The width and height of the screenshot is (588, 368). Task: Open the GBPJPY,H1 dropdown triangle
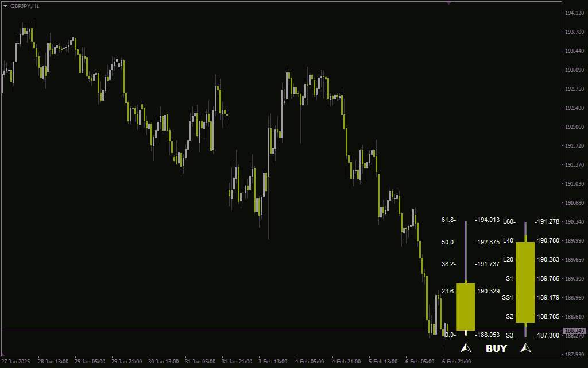tap(5, 6)
